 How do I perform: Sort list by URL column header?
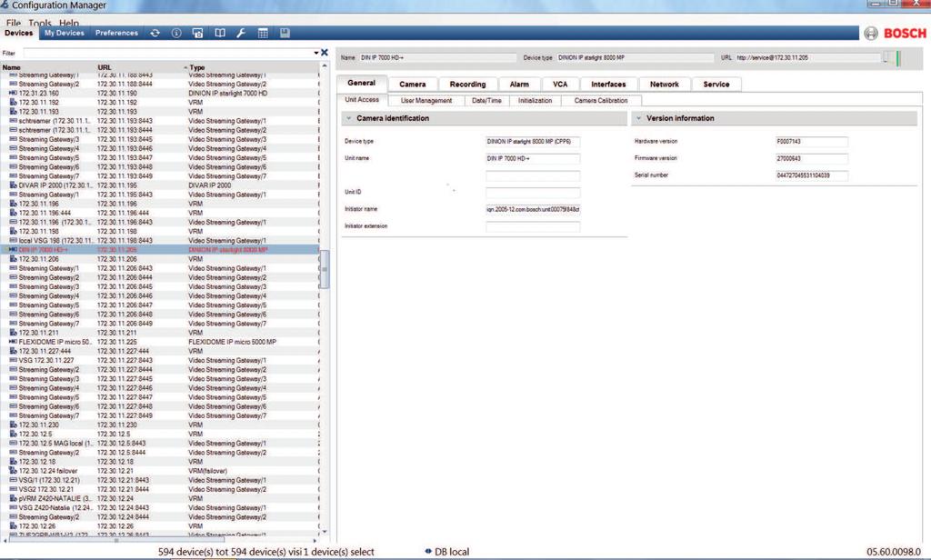[x=105, y=67]
